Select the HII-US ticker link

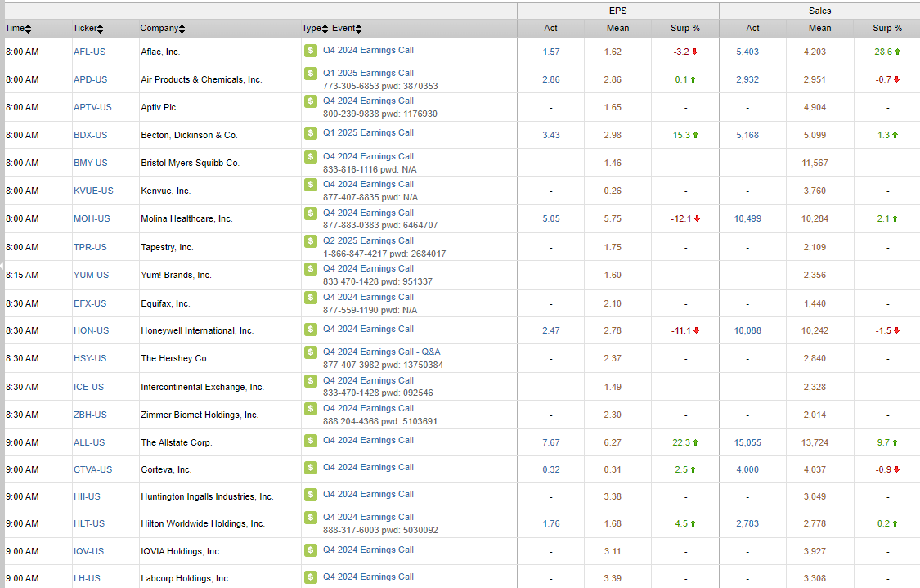87,496
